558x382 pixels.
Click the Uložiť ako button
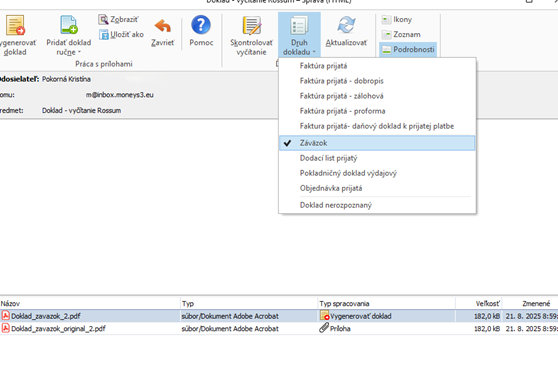[x=121, y=35]
